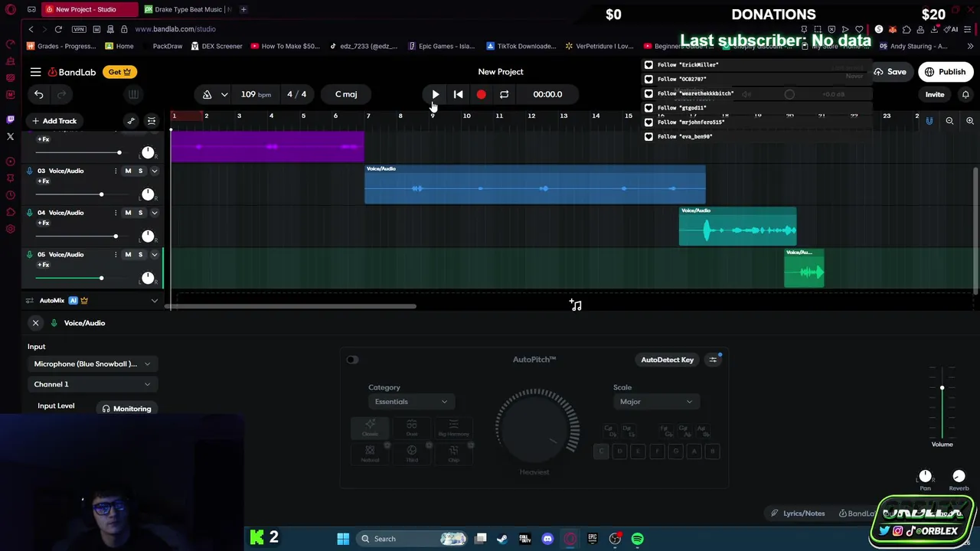
Task: Click track 03 volume slider
Action: coord(83,194)
